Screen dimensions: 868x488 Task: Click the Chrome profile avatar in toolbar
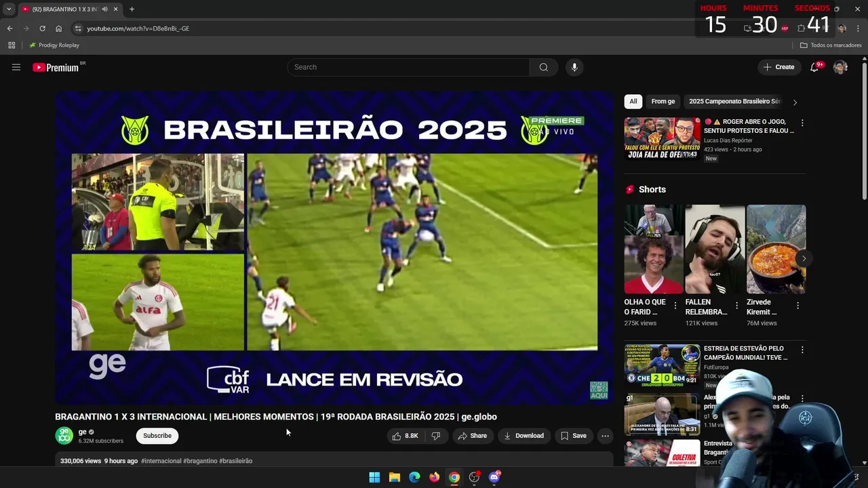pos(842,28)
